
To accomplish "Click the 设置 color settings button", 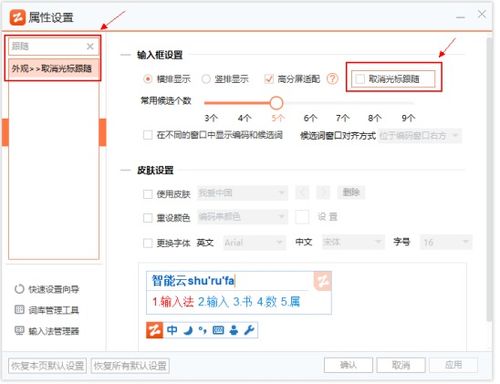I will pos(327,217).
